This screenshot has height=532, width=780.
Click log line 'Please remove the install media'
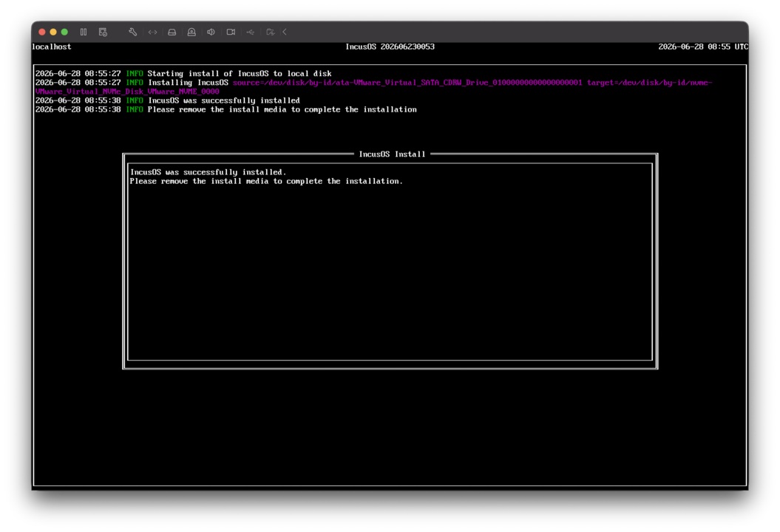pyautogui.click(x=282, y=109)
